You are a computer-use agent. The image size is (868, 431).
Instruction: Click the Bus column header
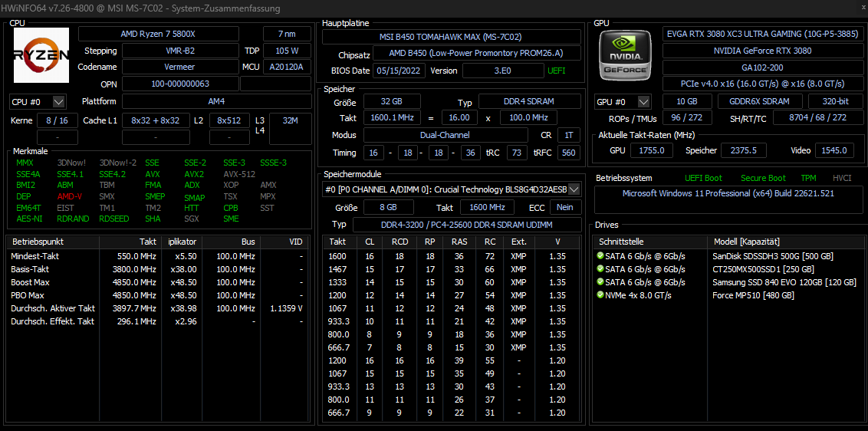point(231,242)
